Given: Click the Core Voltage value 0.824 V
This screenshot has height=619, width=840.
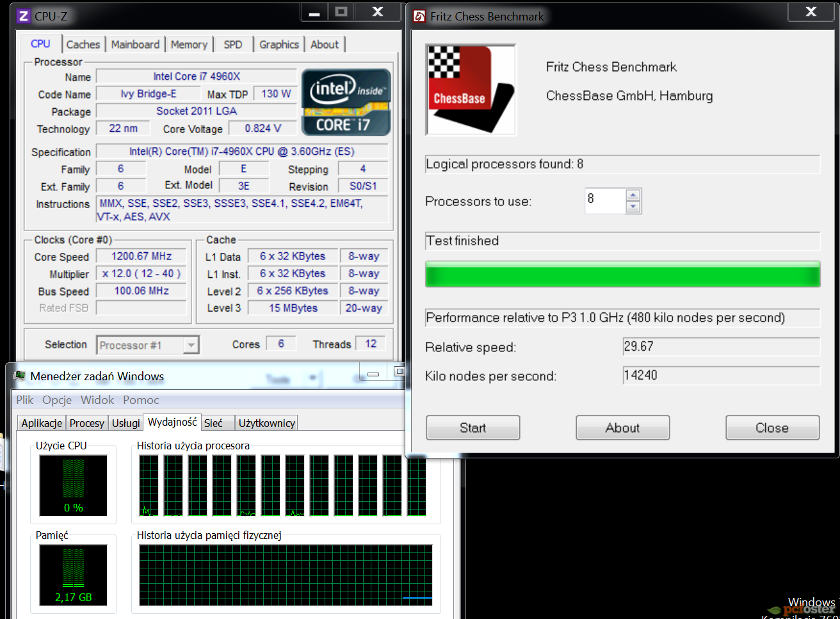Looking at the screenshot, I should click(262, 128).
